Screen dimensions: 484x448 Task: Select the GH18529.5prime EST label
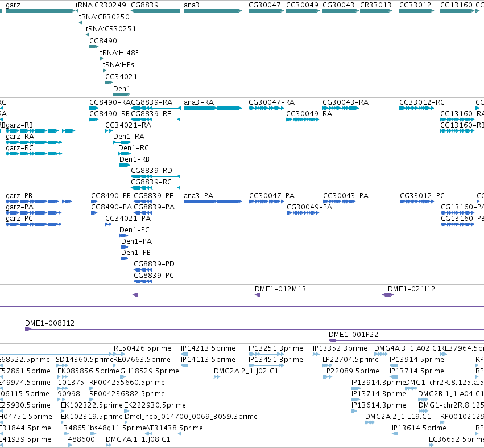pyautogui.click(x=150, y=371)
